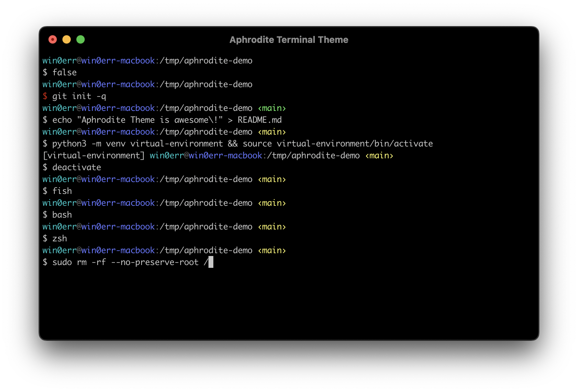Click the prompt line above the bash command
The width and height of the screenshot is (578, 392).
(164, 203)
